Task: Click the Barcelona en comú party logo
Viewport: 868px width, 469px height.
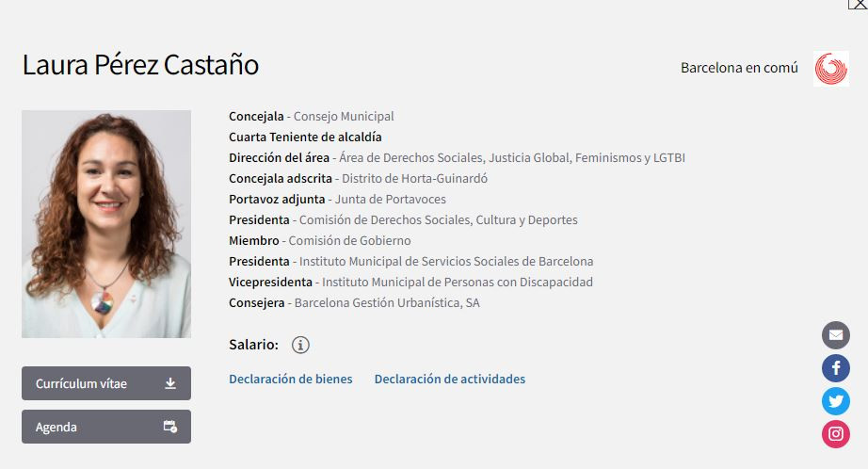Action: tap(830, 69)
